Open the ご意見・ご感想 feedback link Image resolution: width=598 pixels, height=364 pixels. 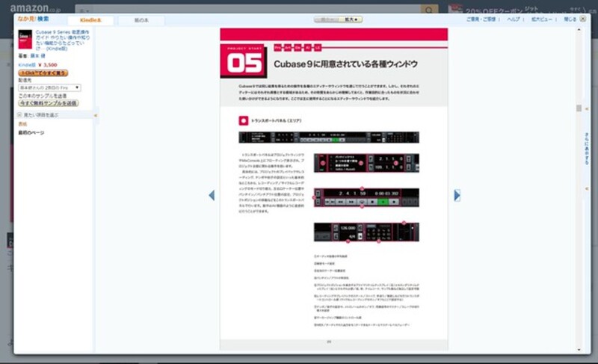[x=481, y=19]
